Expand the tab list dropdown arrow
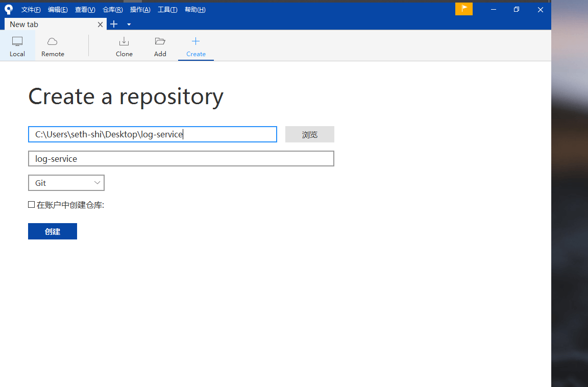 click(129, 25)
